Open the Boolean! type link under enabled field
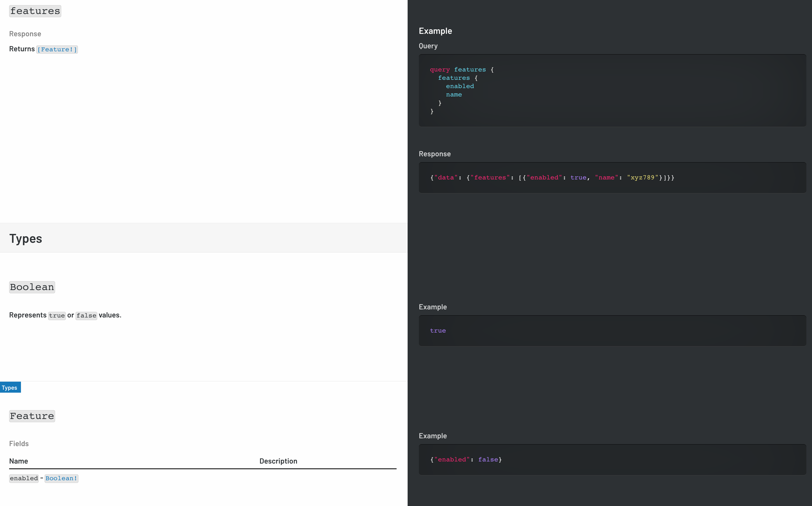812x506 pixels. pyautogui.click(x=61, y=478)
